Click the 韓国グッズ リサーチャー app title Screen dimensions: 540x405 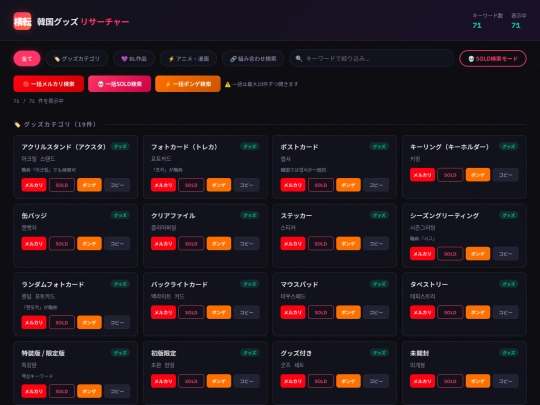(83, 22)
